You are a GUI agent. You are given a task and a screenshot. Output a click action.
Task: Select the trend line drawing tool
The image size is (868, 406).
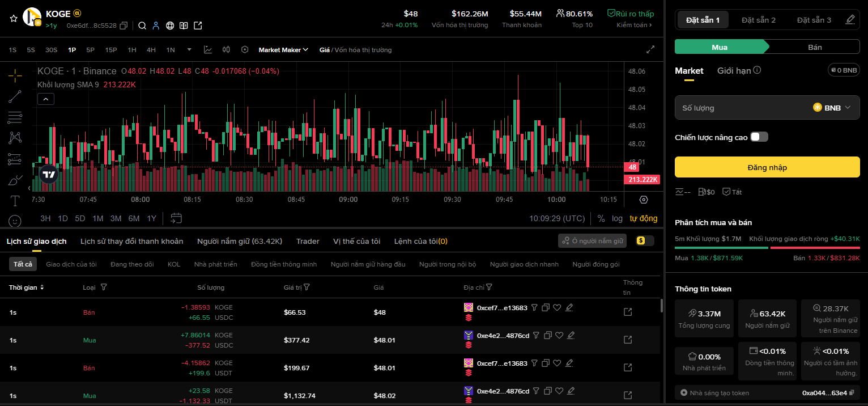(15, 96)
